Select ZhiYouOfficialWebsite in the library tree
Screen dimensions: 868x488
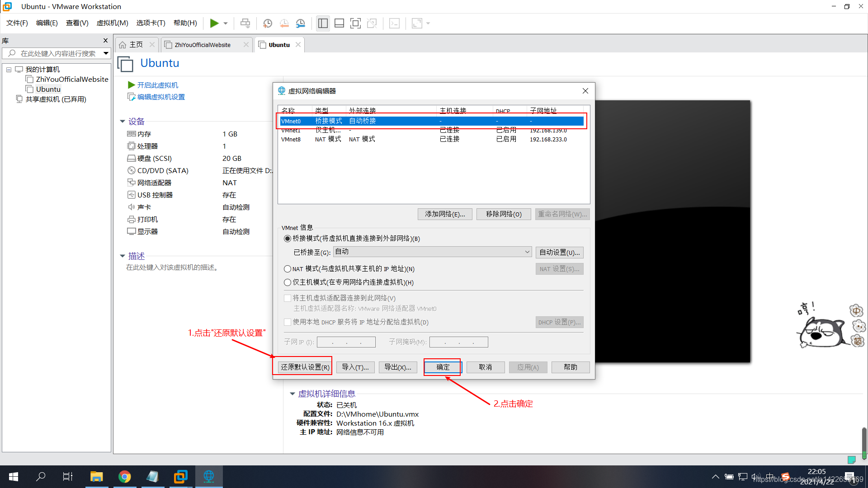click(72, 79)
